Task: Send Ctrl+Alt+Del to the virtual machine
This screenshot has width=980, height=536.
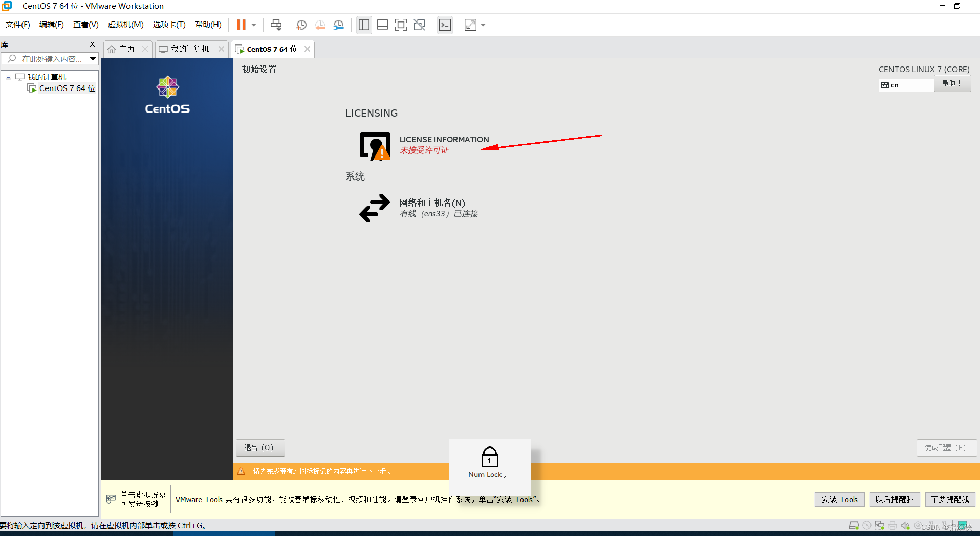Action: click(276, 25)
